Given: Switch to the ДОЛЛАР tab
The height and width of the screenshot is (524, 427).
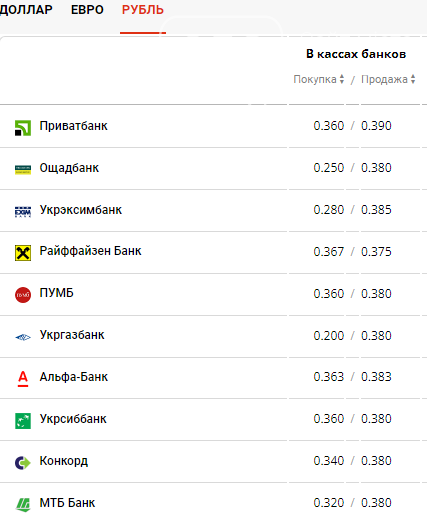Looking at the screenshot, I should click(26, 10).
